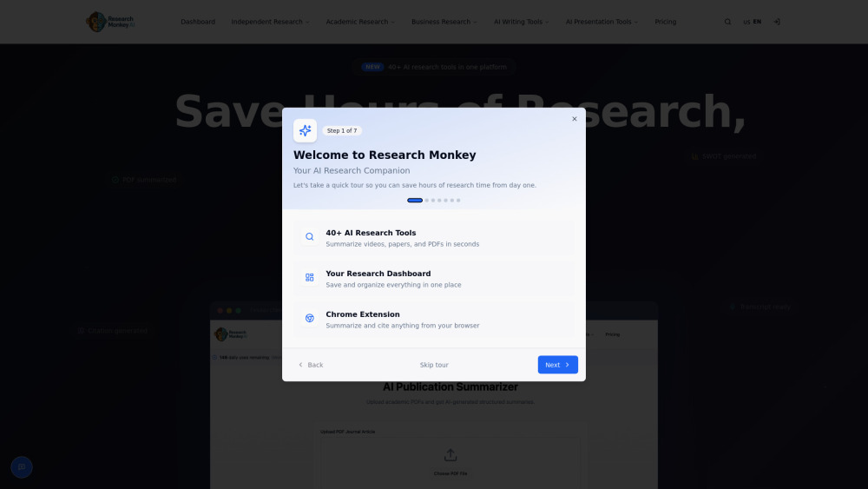Click the PDF summarized floating badge
The height and width of the screenshot is (489, 868).
click(x=144, y=180)
